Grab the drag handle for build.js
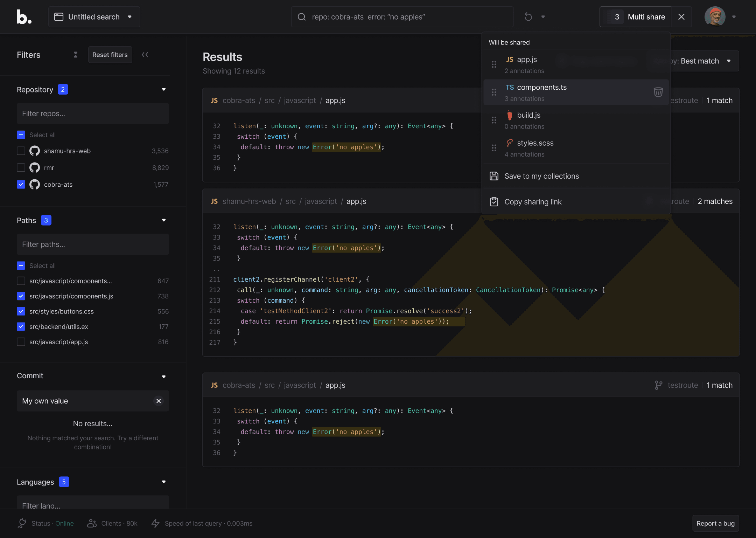The width and height of the screenshot is (756, 538). click(x=494, y=120)
